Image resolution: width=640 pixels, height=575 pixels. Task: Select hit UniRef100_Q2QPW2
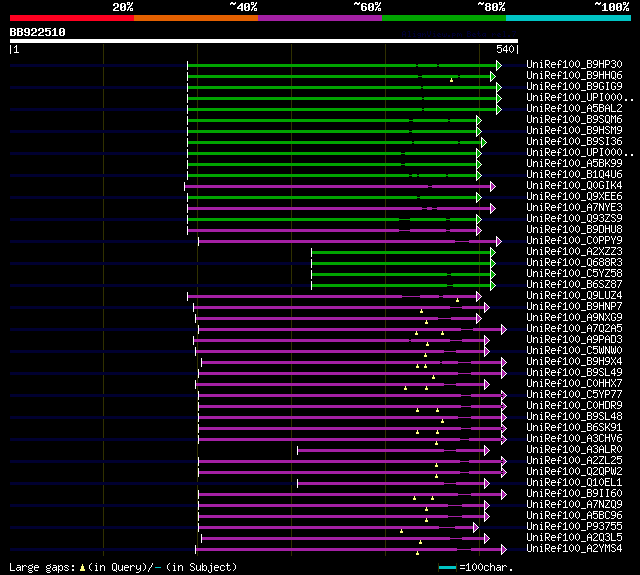(x=574, y=472)
